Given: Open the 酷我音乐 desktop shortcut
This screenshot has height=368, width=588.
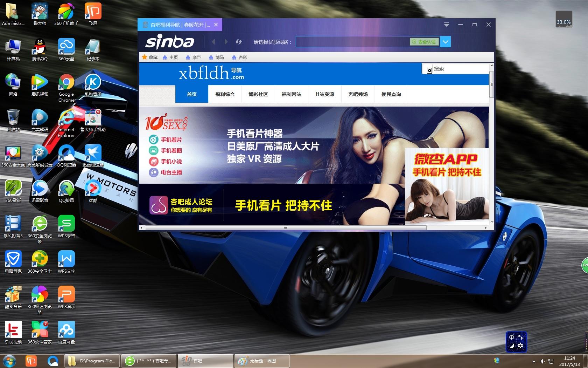Looking at the screenshot, I should click(13, 297).
